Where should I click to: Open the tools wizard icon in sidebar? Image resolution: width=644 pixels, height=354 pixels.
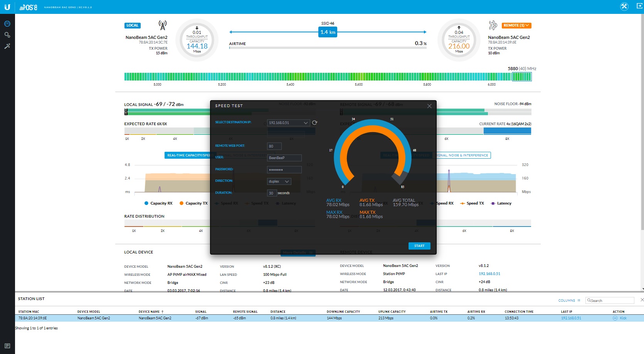click(x=7, y=46)
